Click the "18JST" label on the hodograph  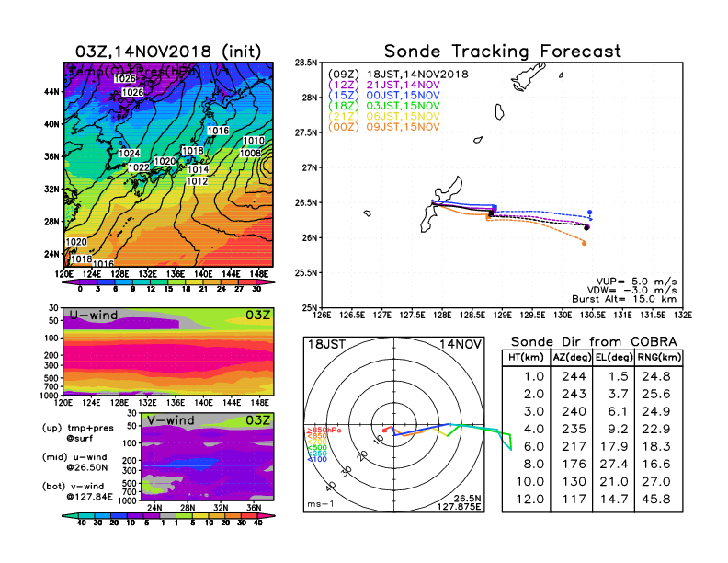[326, 344]
